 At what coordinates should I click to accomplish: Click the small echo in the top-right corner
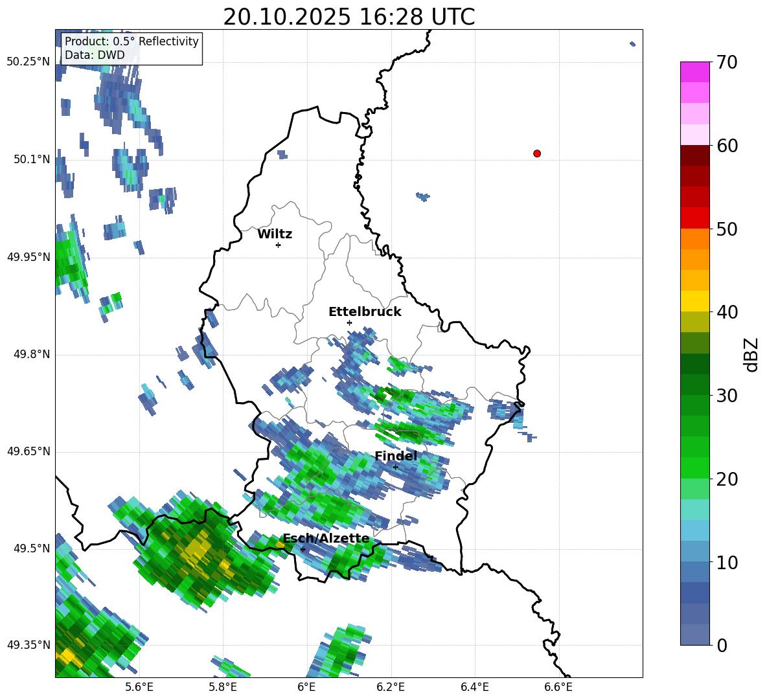(632, 44)
